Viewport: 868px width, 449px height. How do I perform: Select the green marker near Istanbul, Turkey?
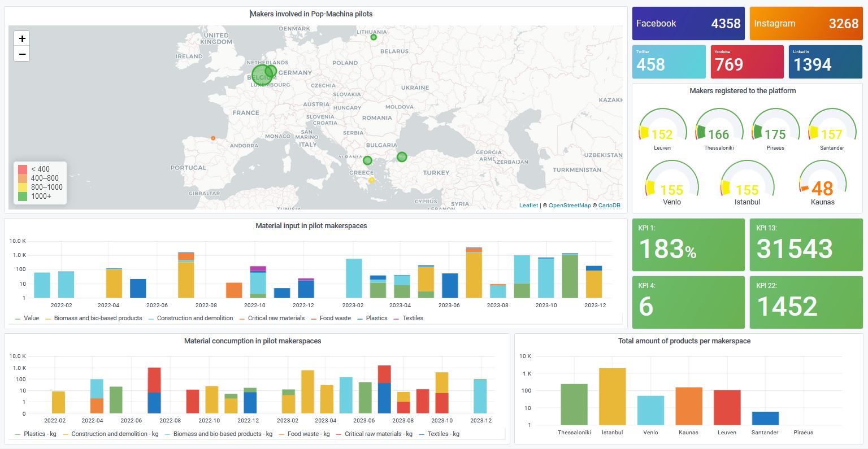tap(402, 156)
